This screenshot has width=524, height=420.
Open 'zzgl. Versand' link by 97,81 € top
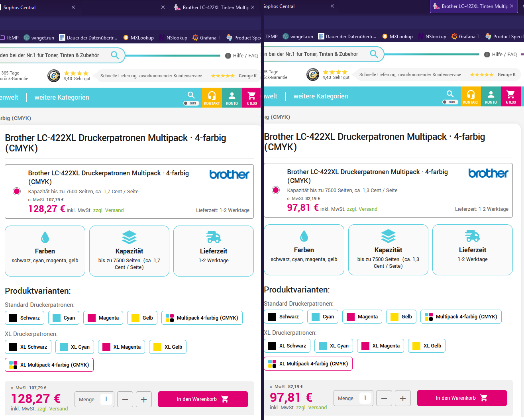pos(362,209)
